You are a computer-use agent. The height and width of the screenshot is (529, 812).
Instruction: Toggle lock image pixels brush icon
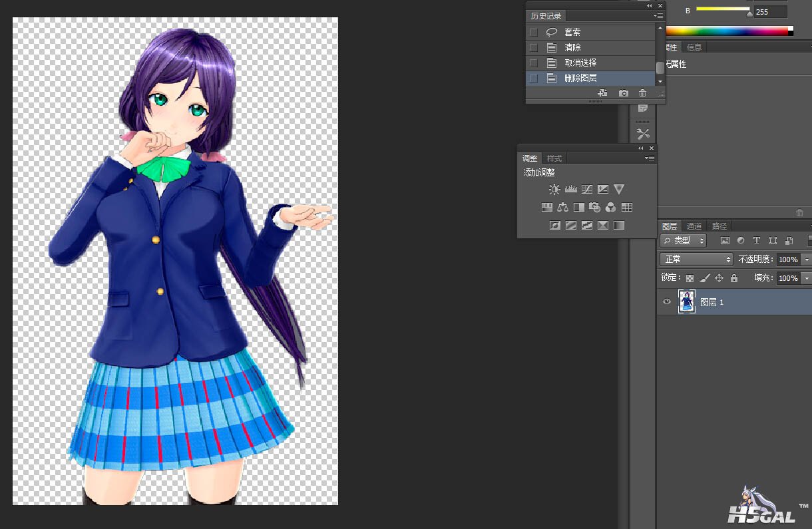pyautogui.click(x=705, y=278)
